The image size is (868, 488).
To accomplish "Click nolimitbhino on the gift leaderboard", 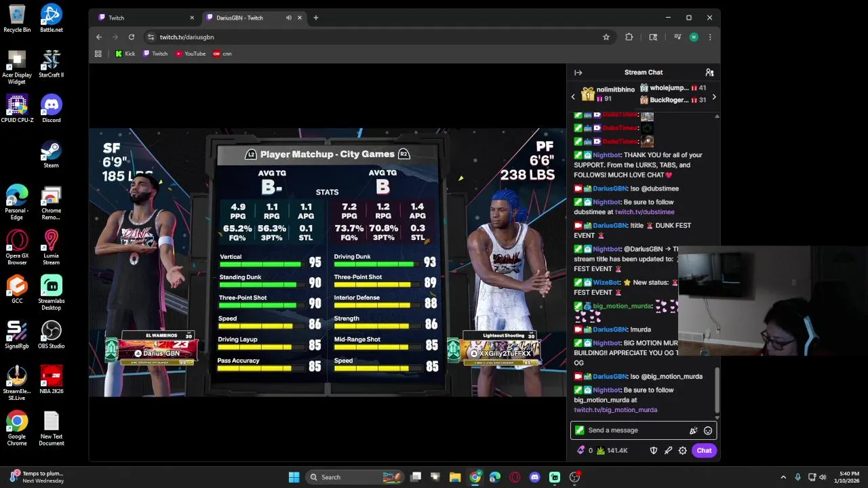I will tap(615, 89).
